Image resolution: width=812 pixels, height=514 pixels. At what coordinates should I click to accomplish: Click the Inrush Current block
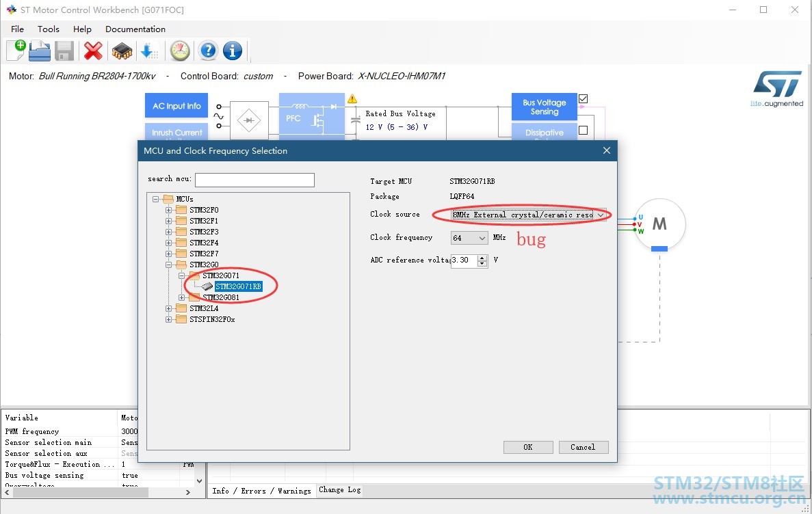point(176,131)
